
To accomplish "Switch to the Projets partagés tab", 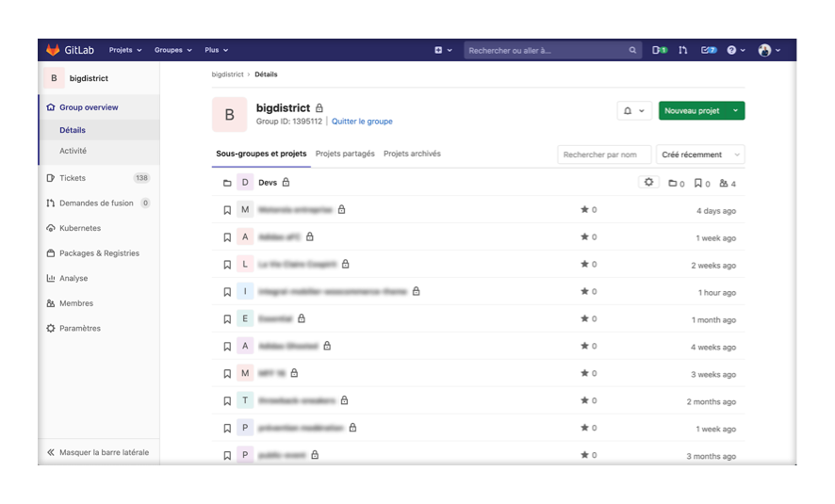I will click(x=345, y=154).
